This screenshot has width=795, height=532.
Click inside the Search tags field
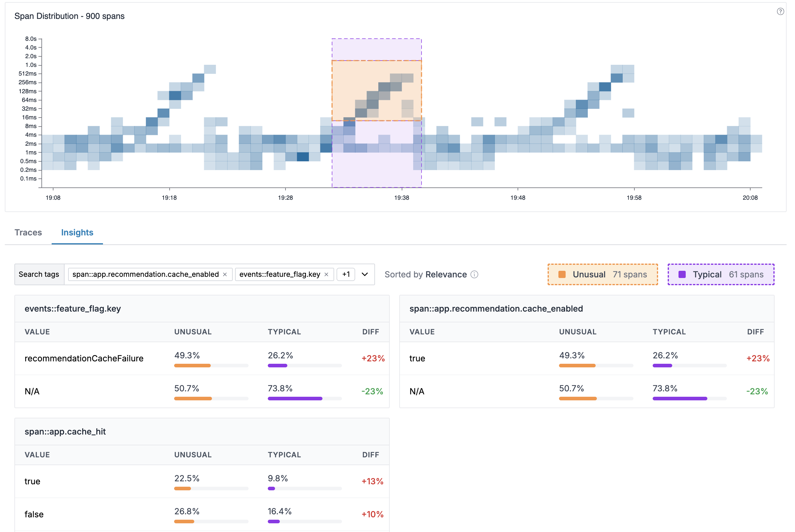(39, 274)
